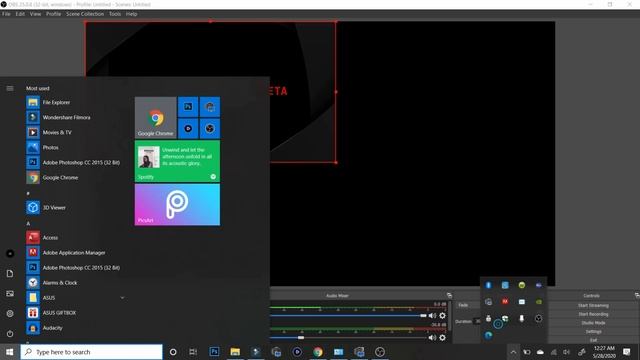
Task: Open the Action Center notifications
Action: point(627,352)
